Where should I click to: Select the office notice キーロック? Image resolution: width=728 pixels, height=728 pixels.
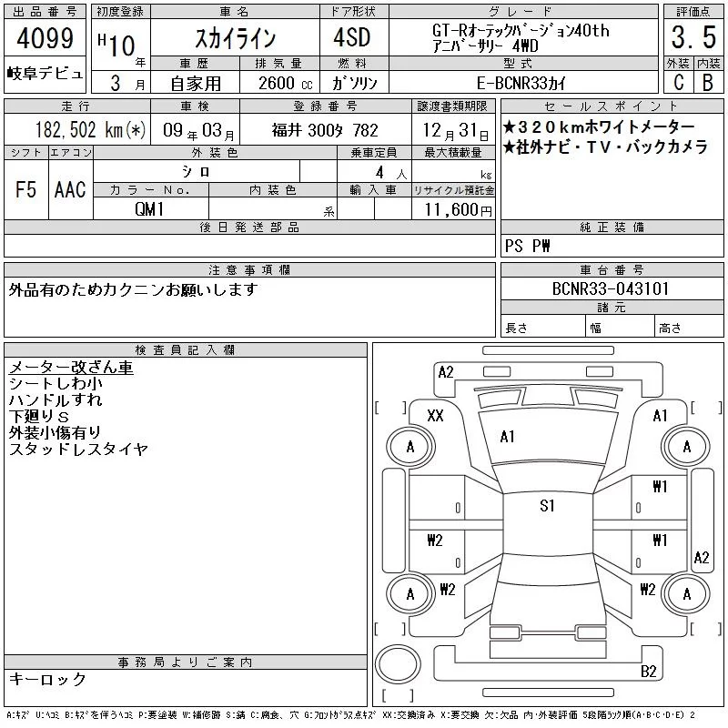pyautogui.click(x=47, y=679)
